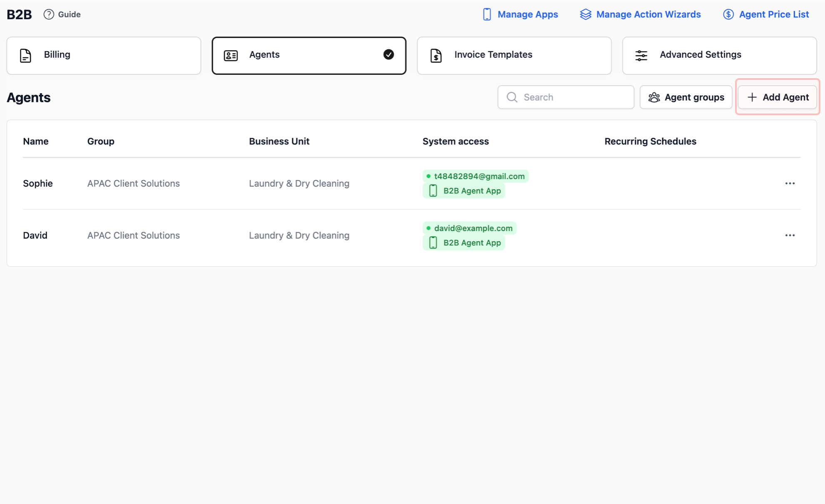The height and width of the screenshot is (504, 825).
Task: Click the Advanced Settings sliders icon
Action: (641, 55)
